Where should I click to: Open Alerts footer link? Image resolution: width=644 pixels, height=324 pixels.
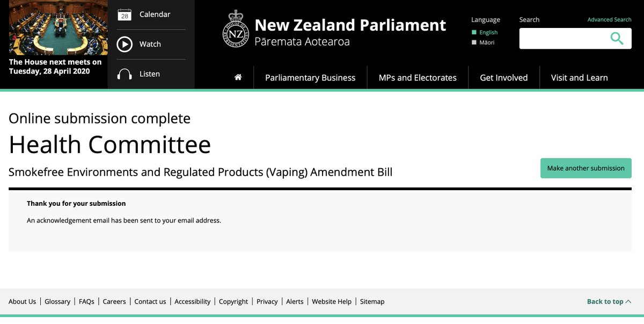tap(295, 301)
